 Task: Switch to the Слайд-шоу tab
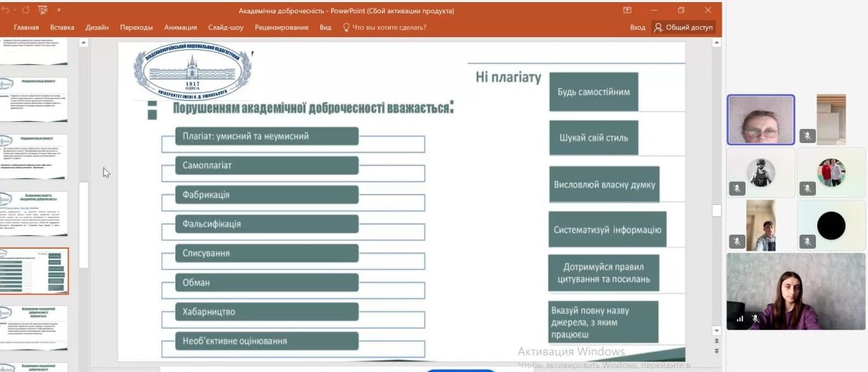click(225, 27)
